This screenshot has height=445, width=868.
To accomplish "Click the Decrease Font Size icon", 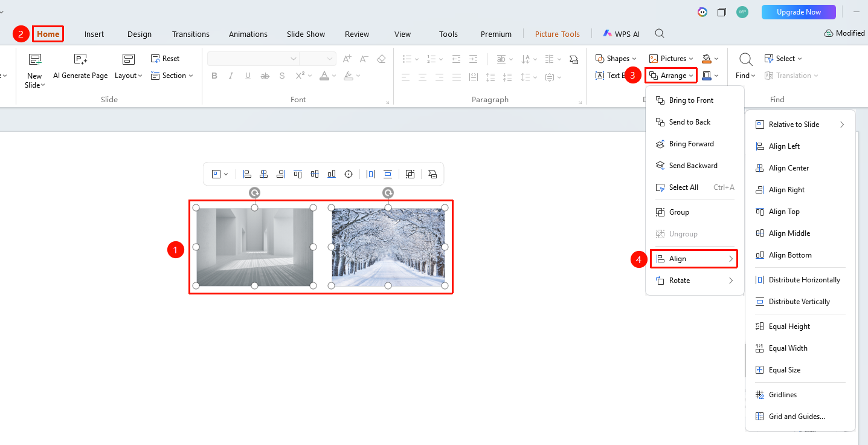I will click(x=364, y=59).
